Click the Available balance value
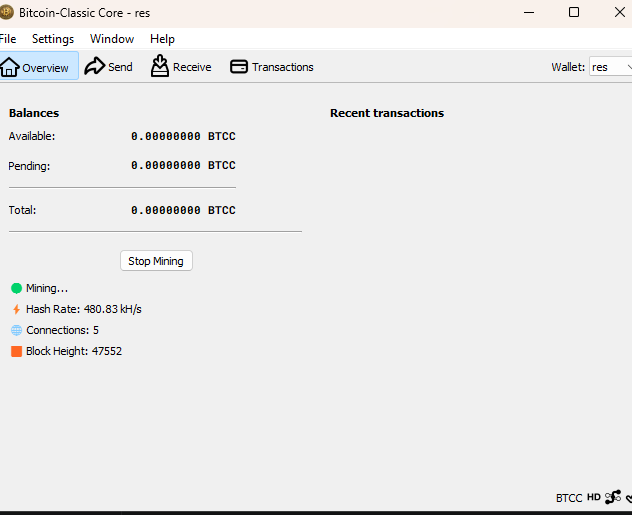This screenshot has height=515, width=632. (x=183, y=136)
